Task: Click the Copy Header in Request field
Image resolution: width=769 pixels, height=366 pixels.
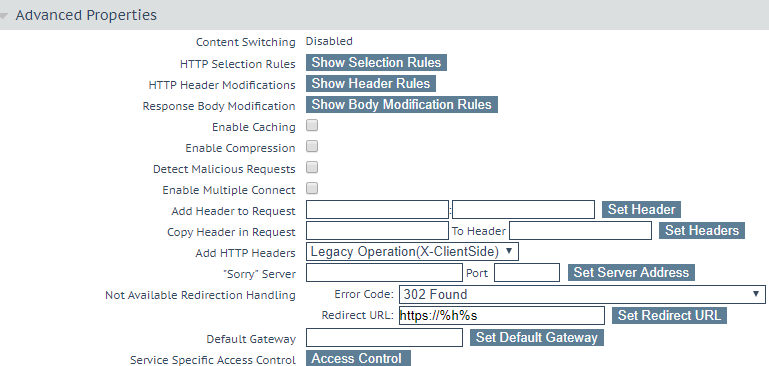Action: (377, 231)
